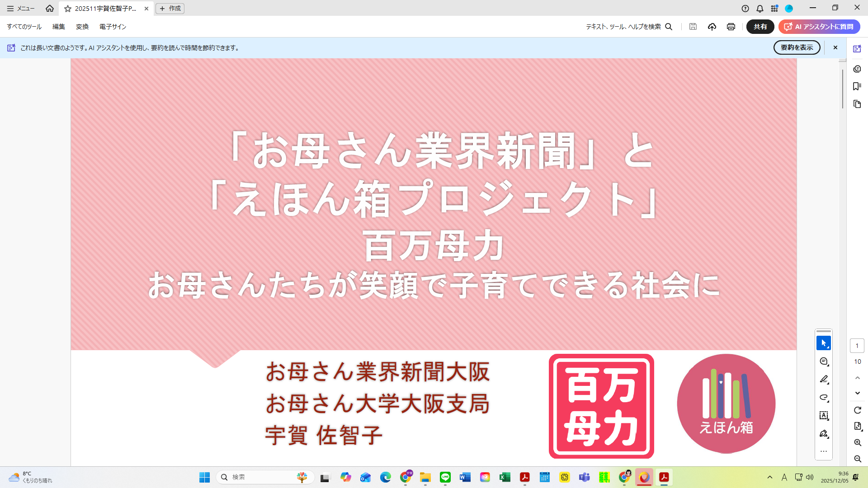Go to next page with down chevron
Image resolution: width=868 pixels, height=488 pixels.
[x=857, y=393]
